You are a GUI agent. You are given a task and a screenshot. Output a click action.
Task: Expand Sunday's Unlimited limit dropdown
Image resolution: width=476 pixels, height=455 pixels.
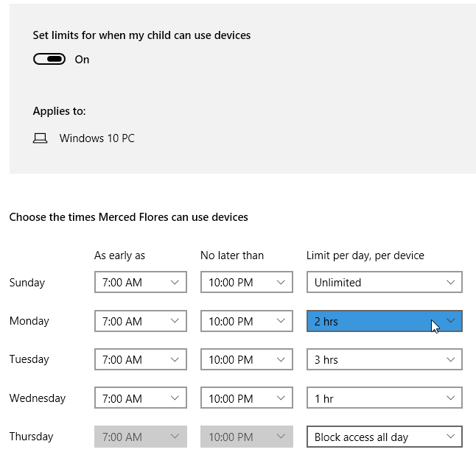tap(384, 282)
